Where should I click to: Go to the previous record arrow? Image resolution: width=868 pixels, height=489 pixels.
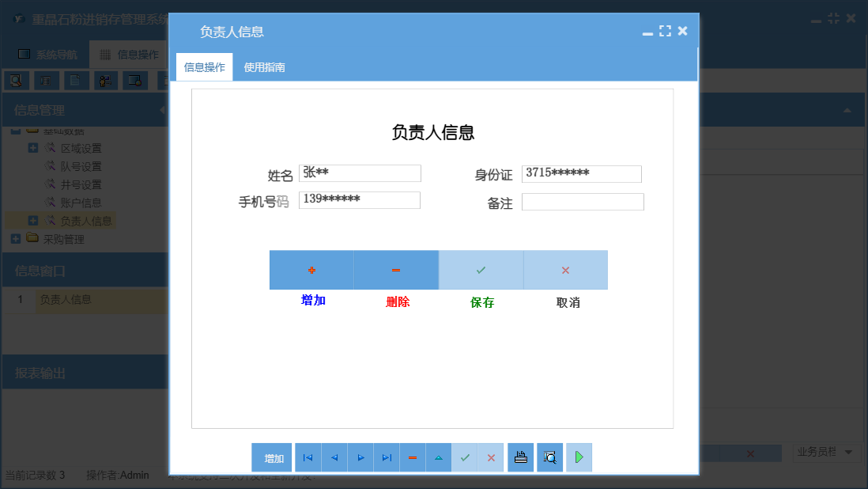(334, 457)
